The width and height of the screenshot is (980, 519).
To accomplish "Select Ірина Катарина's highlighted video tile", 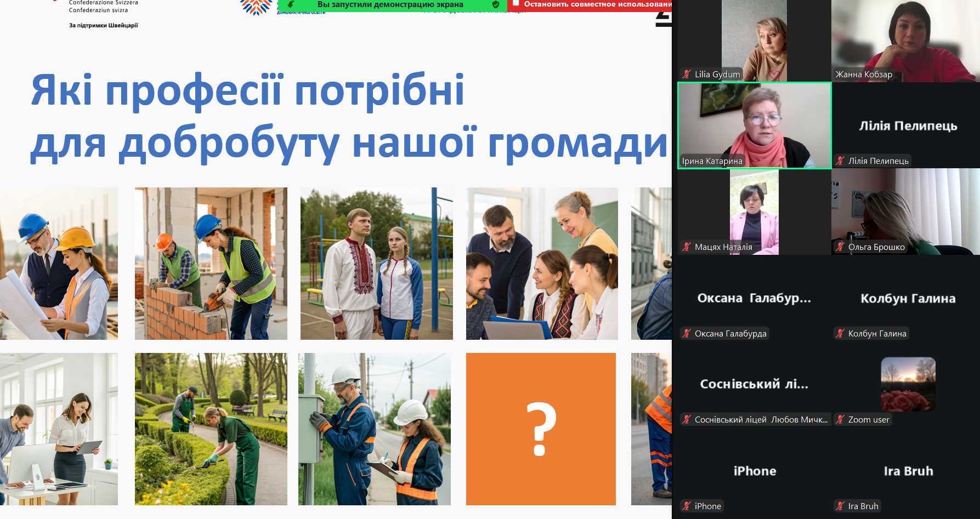I will (754, 125).
